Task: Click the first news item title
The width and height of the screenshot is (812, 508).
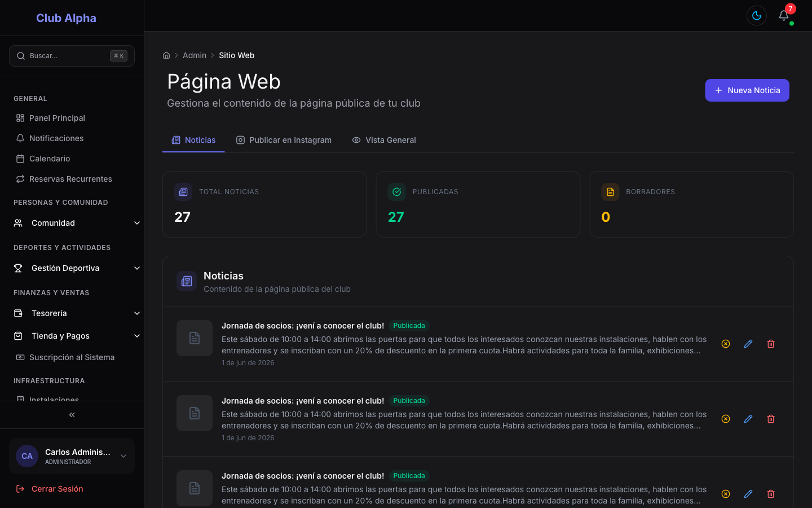Action: (303, 326)
